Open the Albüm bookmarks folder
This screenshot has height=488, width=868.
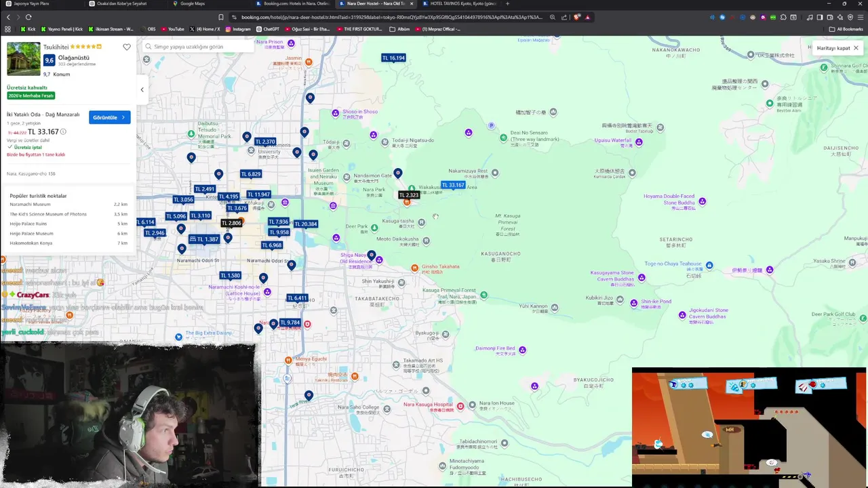tap(399, 29)
